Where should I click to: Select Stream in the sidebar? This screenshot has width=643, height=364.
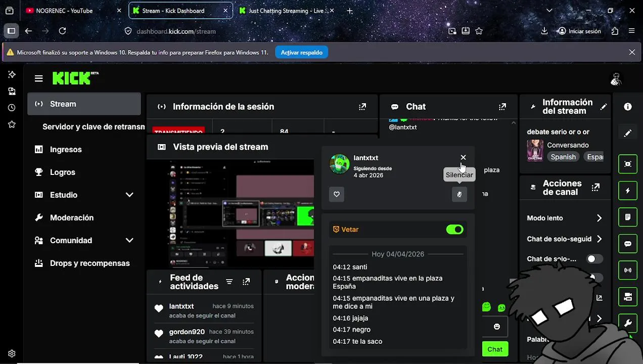(x=84, y=104)
